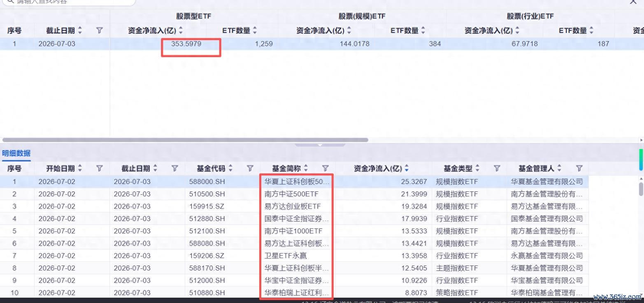The height and width of the screenshot is (303, 644).
Task: Sort summary table by 截止日期
Action: [x=80, y=30]
